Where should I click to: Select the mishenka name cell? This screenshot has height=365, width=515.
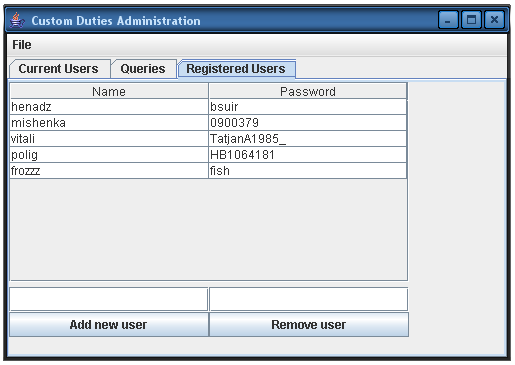tap(109, 123)
